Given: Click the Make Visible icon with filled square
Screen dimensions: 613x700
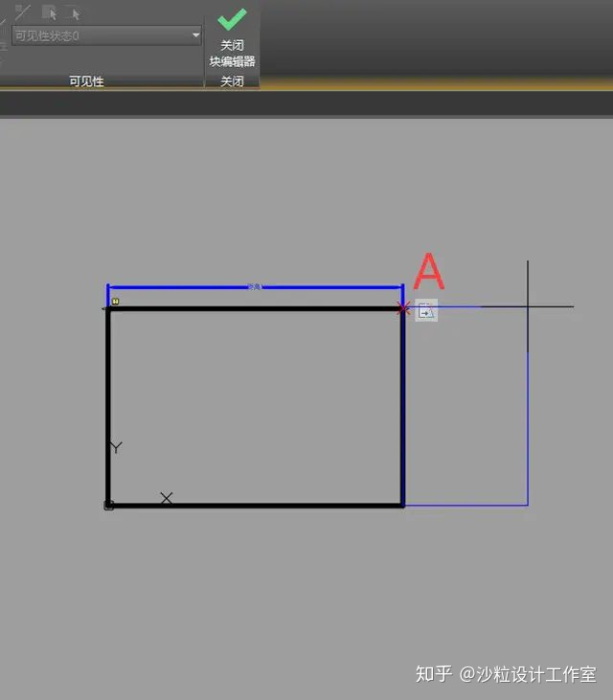Looking at the screenshot, I should [x=50, y=12].
